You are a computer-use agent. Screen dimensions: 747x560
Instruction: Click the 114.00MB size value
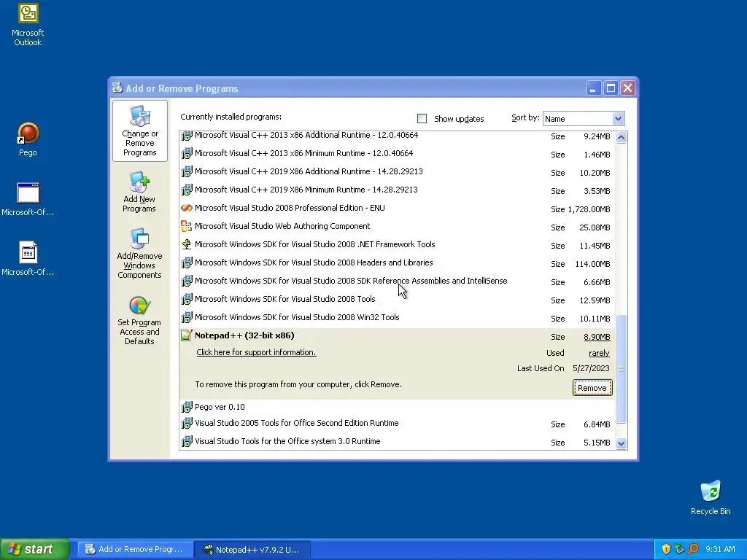click(x=592, y=264)
